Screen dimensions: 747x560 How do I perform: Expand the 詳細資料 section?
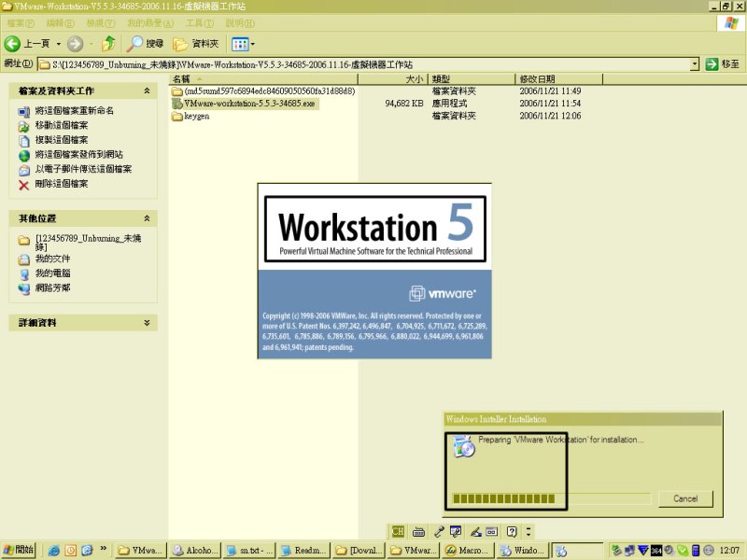point(147,322)
